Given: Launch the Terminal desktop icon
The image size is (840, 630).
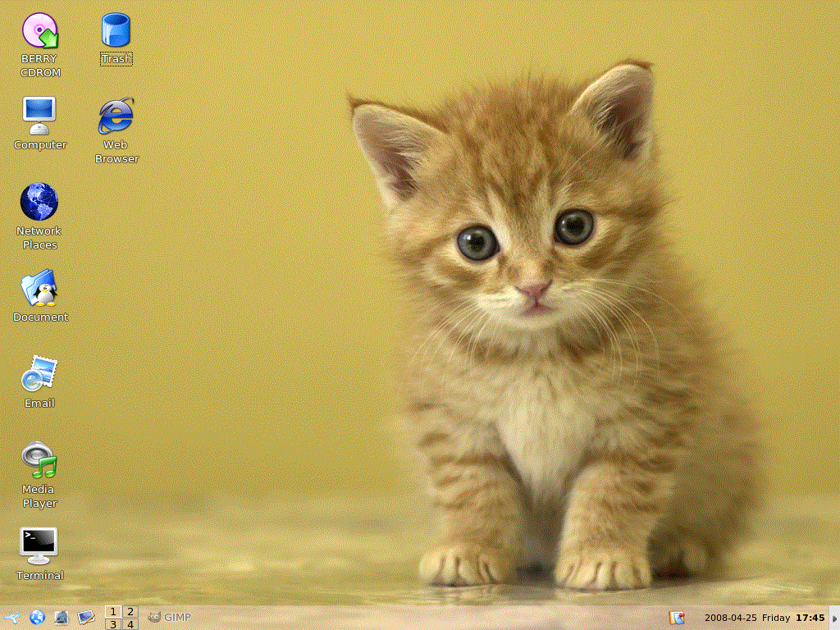Looking at the screenshot, I should click(x=39, y=546).
